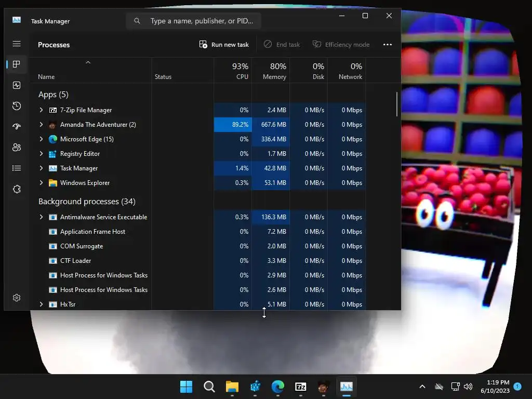The height and width of the screenshot is (399, 532).
Task: Open the Performance page icon in sidebar
Action: click(x=17, y=85)
